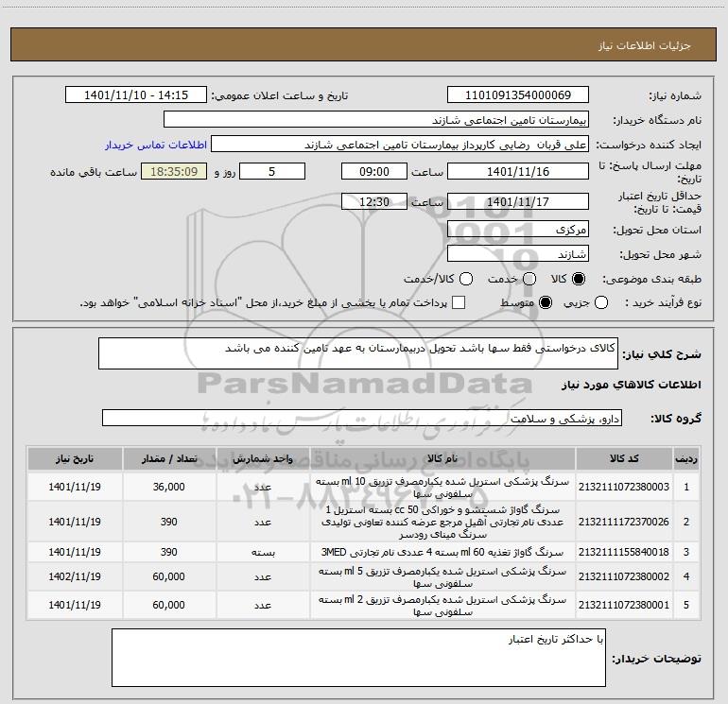Screen dimensions: 728x704
Task: Open the اطلاعات تماس خریدار link
Action: [x=156, y=145]
